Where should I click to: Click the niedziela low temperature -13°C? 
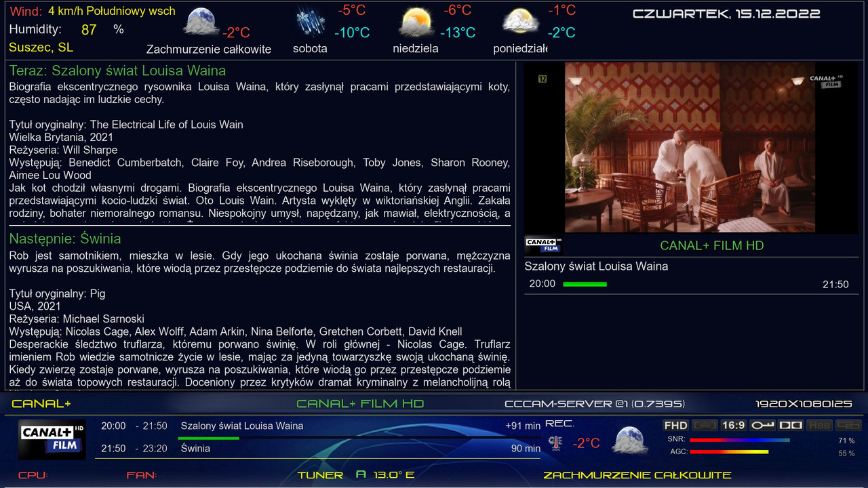pyautogui.click(x=458, y=33)
